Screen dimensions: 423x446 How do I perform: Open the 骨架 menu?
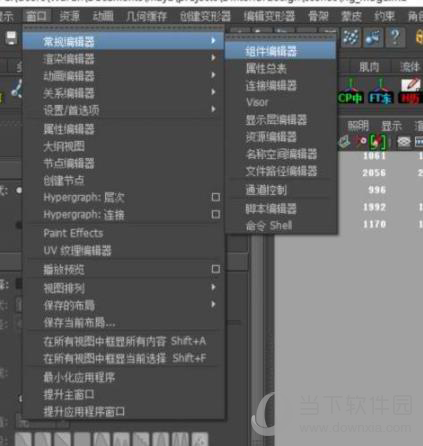coord(318,16)
